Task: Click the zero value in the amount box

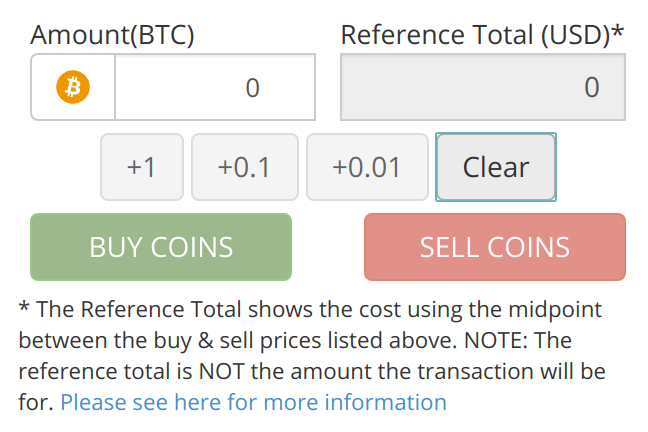Action: pyautogui.click(x=253, y=88)
